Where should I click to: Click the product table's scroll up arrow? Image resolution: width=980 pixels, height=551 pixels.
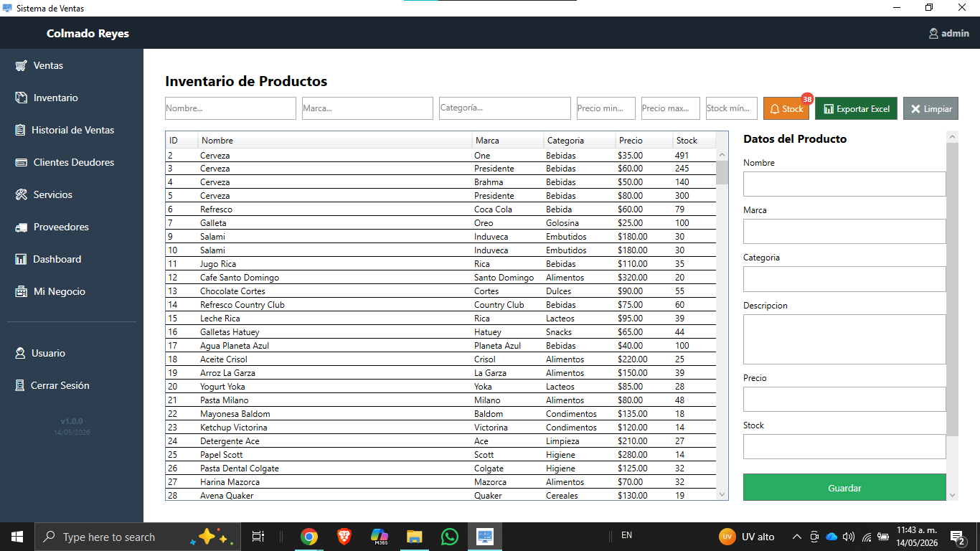click(722, 154)
